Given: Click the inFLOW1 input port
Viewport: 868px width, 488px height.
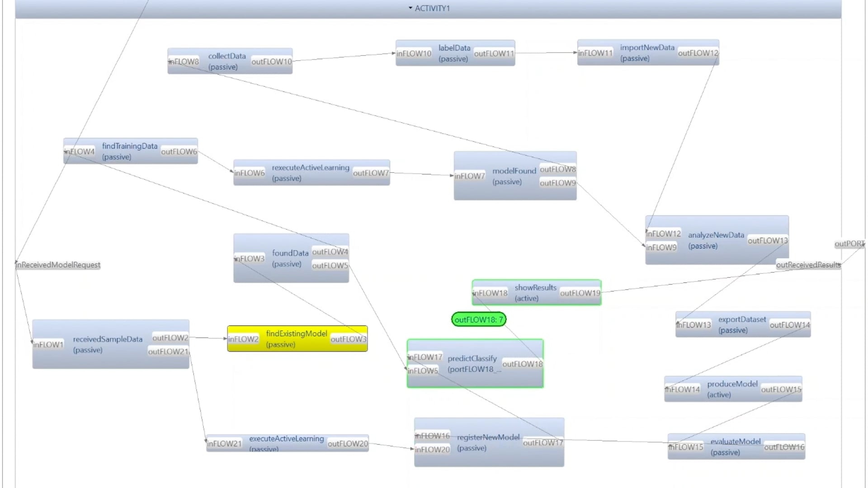Looking at the screenshot, I should (48, 344).
